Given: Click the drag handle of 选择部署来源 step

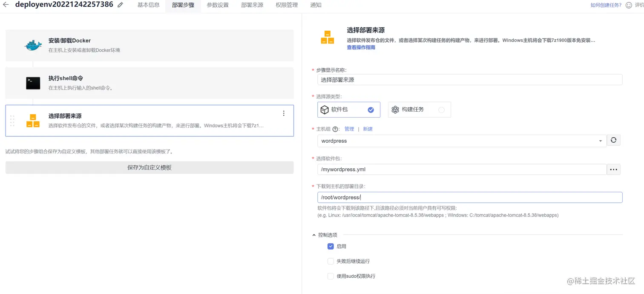Looking at the screenshot, I should (12, 121).
